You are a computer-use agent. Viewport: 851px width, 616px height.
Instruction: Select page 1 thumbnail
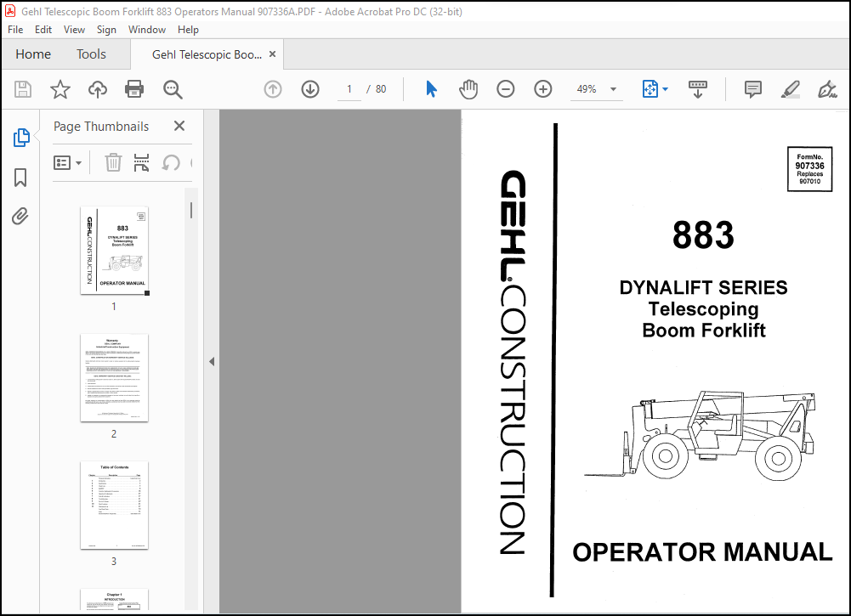pyautogui.click(x=115, y=251)
